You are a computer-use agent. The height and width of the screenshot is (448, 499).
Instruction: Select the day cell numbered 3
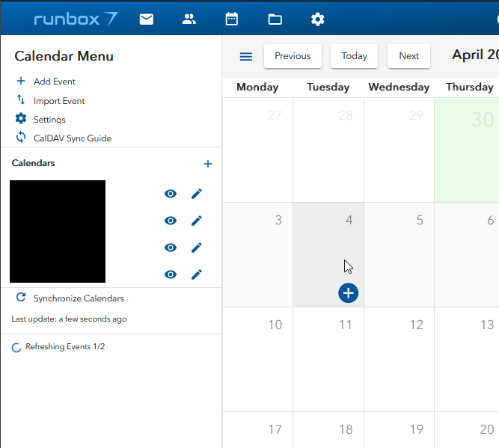point(258,254)
